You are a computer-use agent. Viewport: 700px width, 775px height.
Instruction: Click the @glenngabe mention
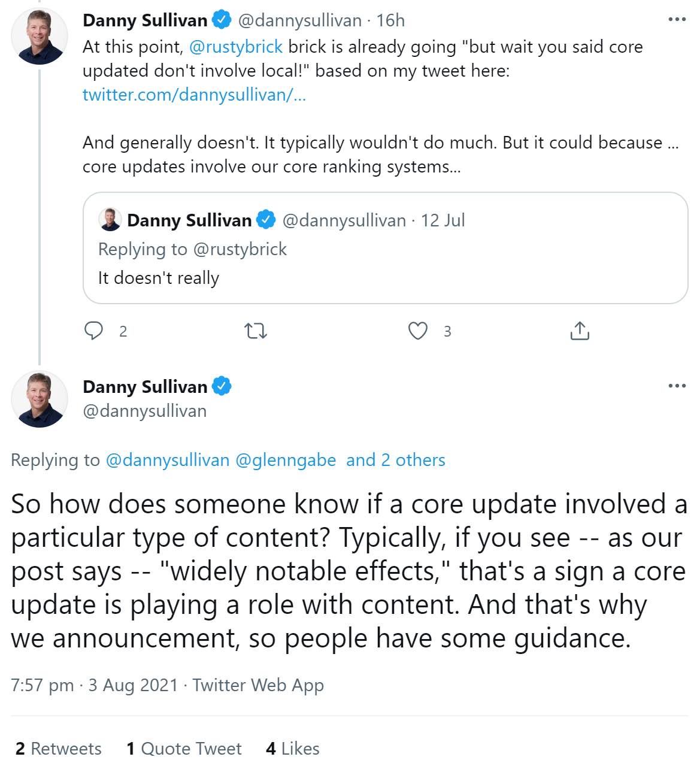[286, 460]
